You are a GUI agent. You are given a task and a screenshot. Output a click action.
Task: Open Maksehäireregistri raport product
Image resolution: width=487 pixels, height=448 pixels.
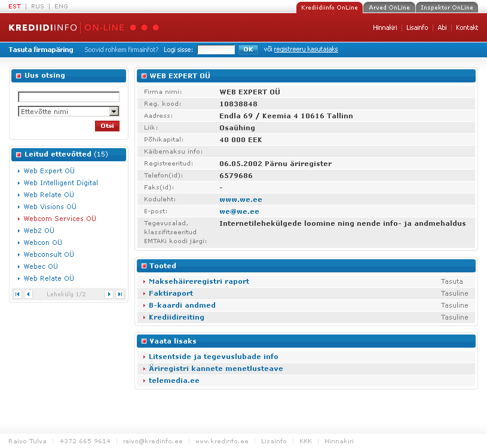199,281
